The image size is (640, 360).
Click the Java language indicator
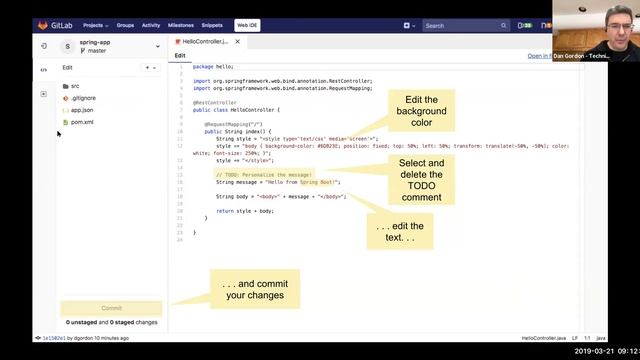[x=601, y=338]
